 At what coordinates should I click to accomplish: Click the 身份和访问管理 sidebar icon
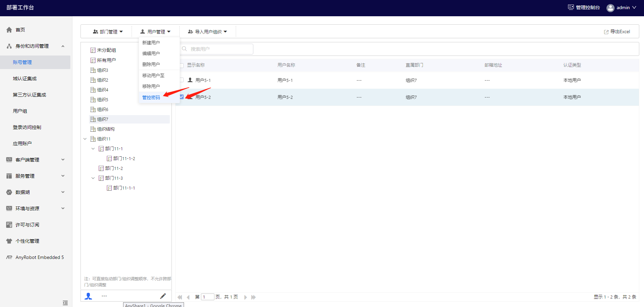[x=9, y=46]
